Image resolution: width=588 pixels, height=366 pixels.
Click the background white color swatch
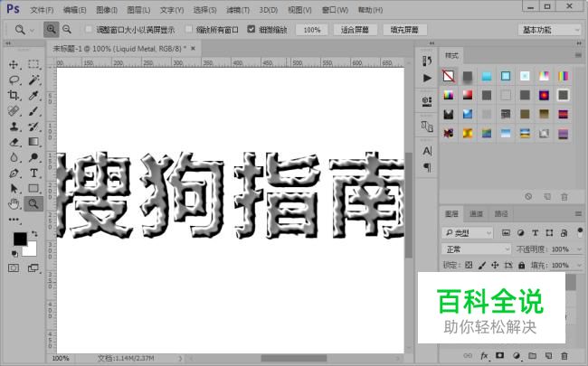pos(31,250)
